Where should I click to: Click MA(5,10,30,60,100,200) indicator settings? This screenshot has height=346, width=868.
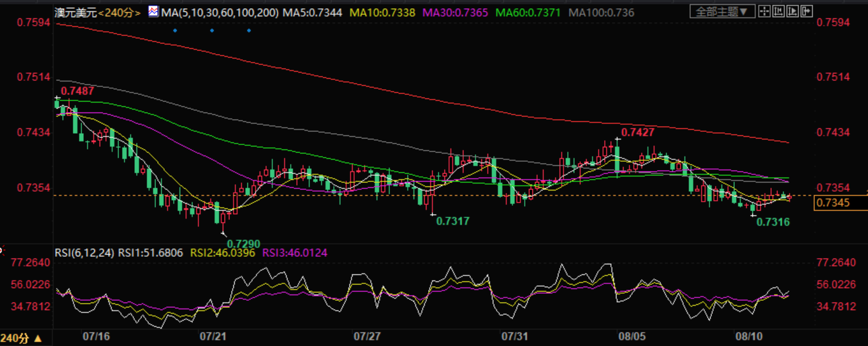click(x=221, y=12)
